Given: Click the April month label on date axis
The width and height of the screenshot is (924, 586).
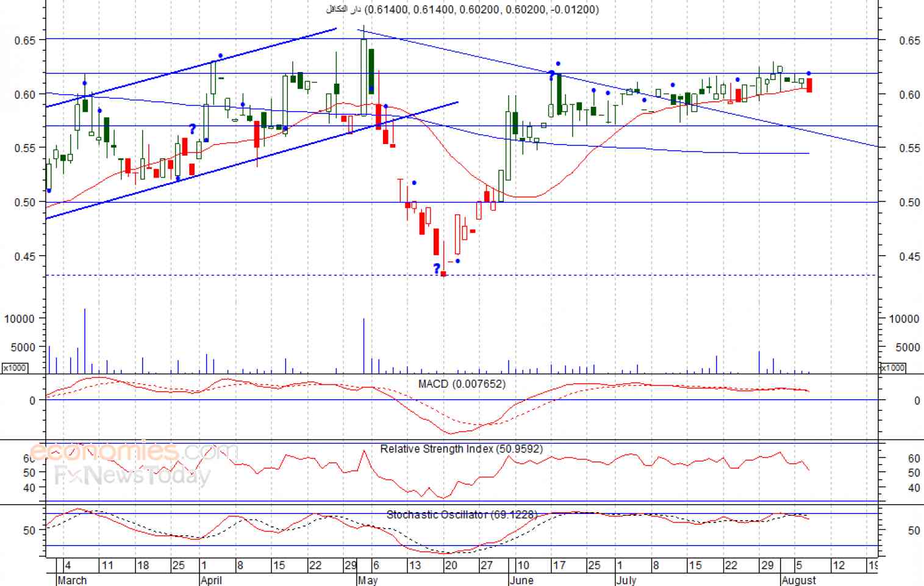Looking at the screenshot, I should [211, 580].
